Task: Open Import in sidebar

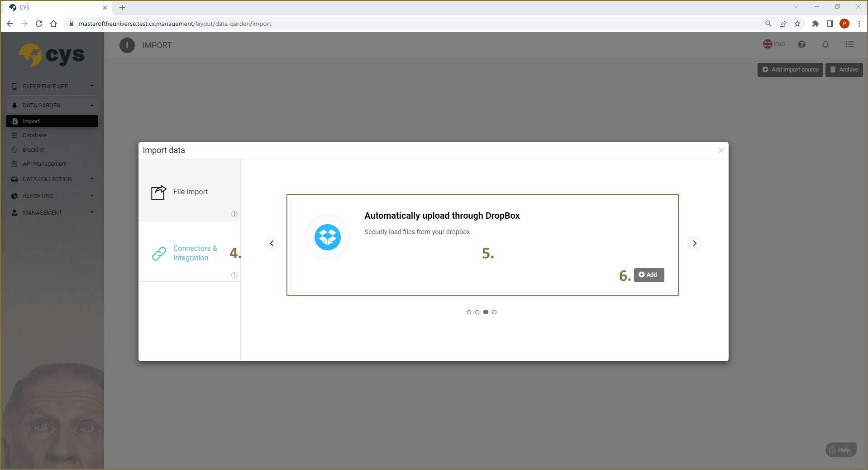Action: point(52,121)
